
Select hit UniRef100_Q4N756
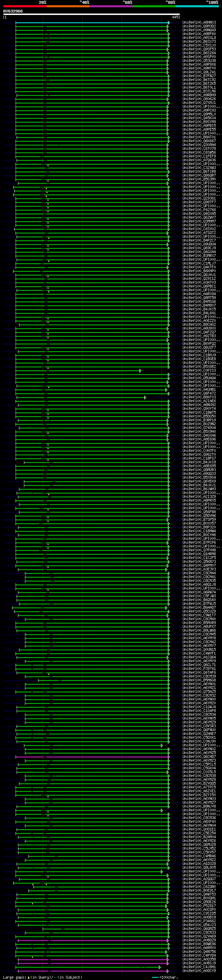tap(199, 952)
